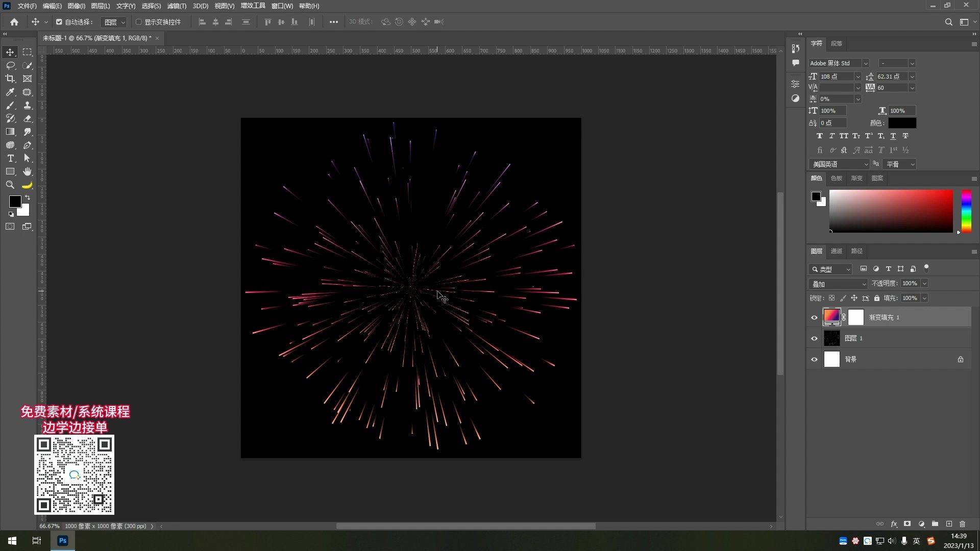
Task: Select the Zoom tool
Action: (x=10, y=185)
